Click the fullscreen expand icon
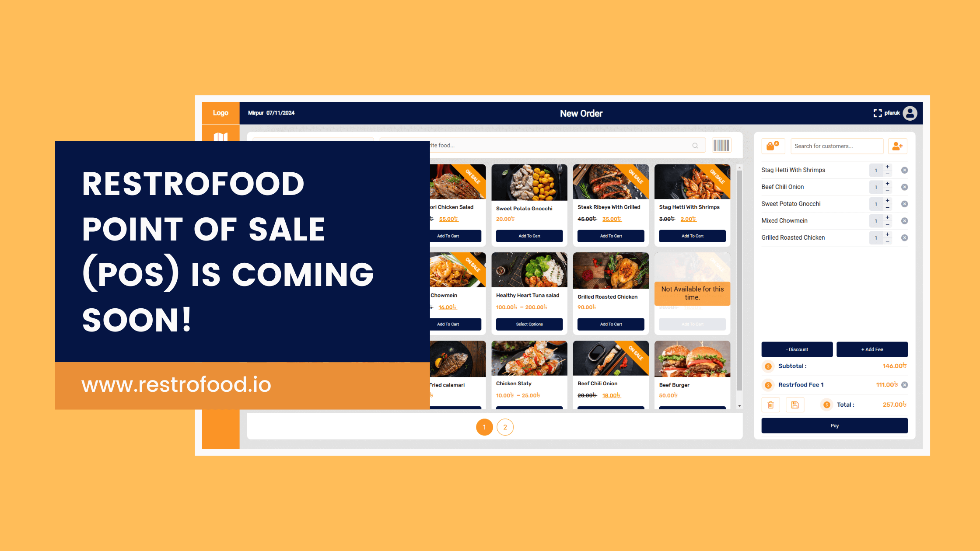This screenshot has width=980, height=551. 876,113
